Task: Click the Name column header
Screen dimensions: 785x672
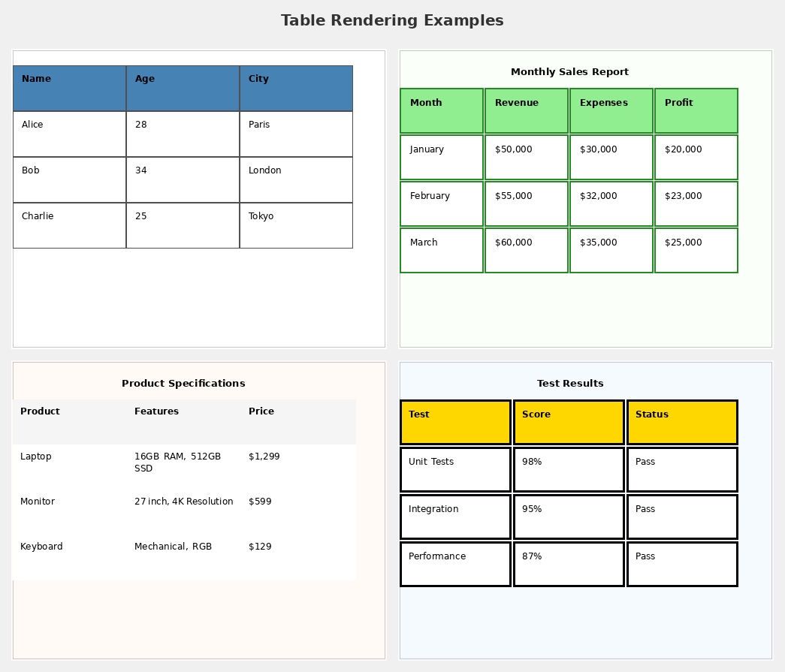Action: [35, 79]
